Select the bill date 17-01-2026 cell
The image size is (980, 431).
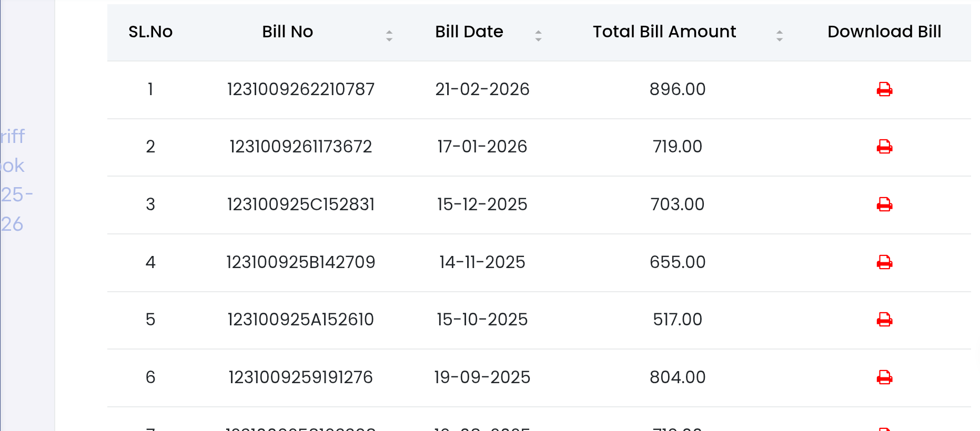(482, 147)
